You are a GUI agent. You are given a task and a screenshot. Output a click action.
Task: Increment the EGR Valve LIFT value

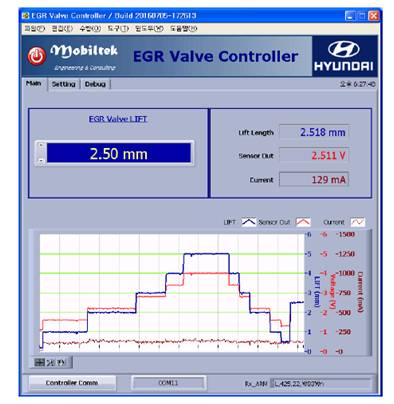(41, 145)
